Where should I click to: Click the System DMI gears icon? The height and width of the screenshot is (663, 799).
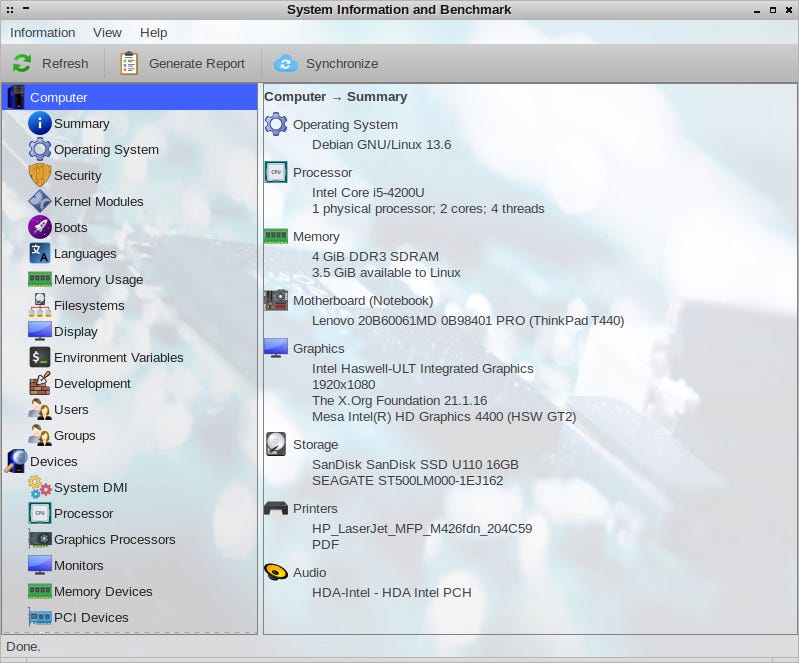[40, 487]
